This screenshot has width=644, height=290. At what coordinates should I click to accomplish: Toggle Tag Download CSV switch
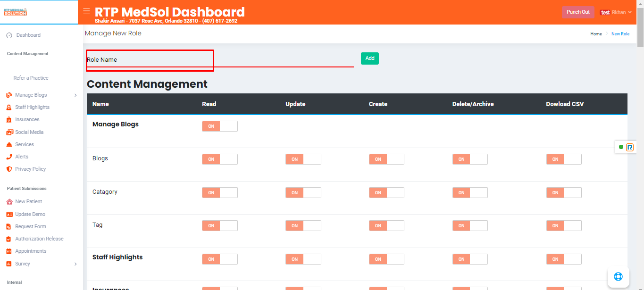(x=564, y=226)
